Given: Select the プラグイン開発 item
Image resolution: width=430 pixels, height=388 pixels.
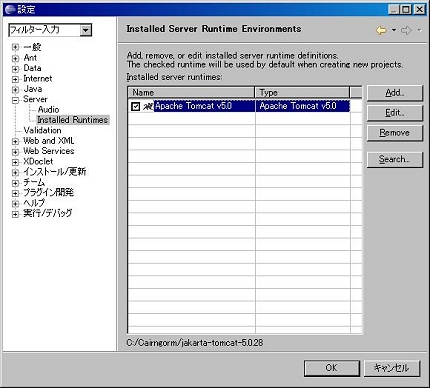Looking at the screenshot, I should tap(48, 192).
